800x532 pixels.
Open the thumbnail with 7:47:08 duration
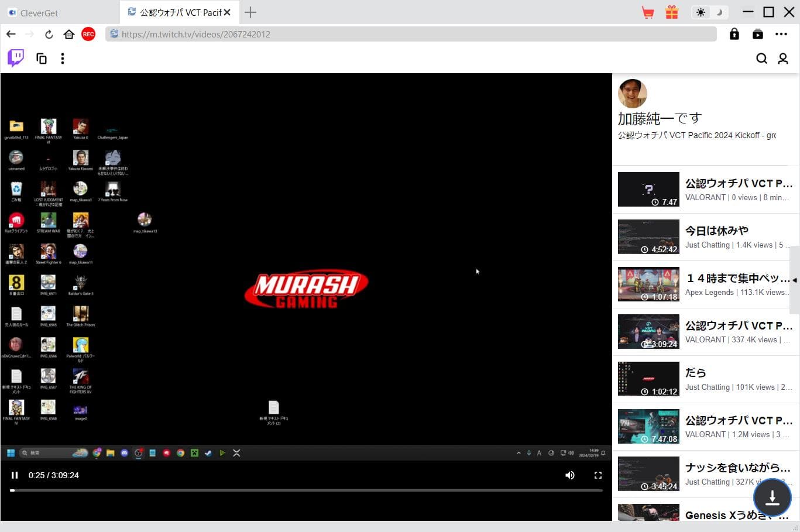(648, 426)
